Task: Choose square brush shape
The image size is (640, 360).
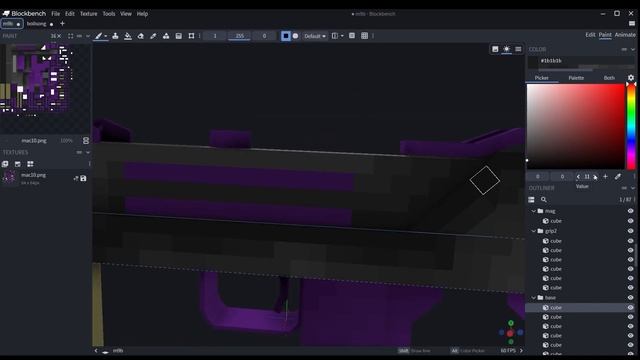Action: 286,36
